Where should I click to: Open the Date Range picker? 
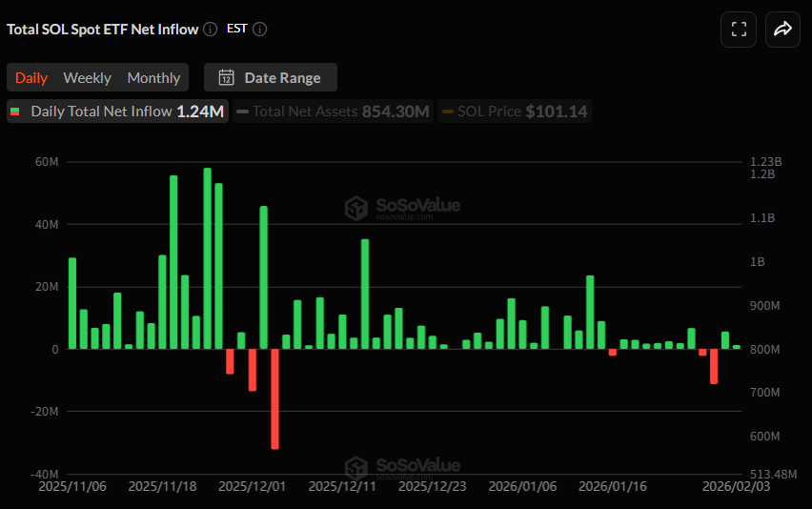(271, 78)
